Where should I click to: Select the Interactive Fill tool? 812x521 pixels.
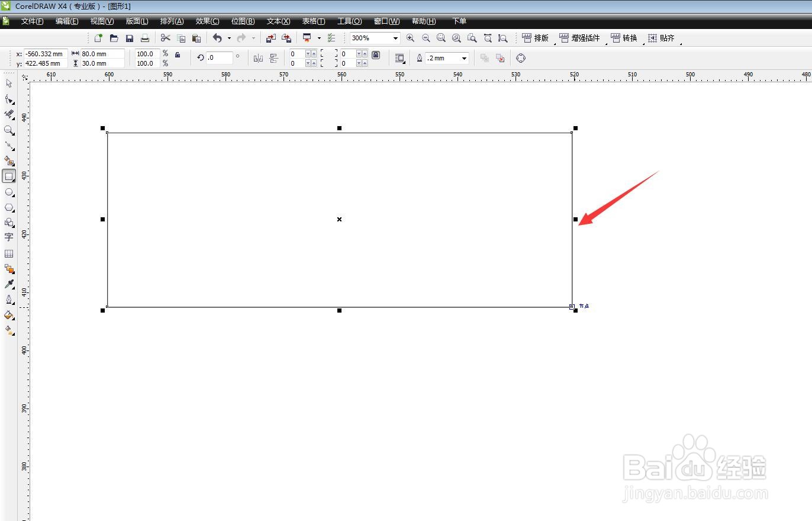[9, 330]
